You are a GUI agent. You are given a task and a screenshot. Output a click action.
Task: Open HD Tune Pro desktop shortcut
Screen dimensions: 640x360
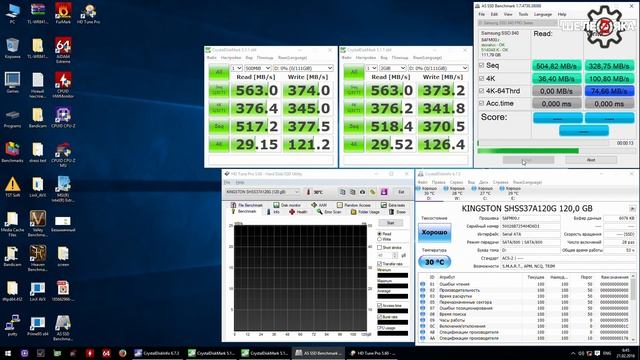click(x=89, y=13)
